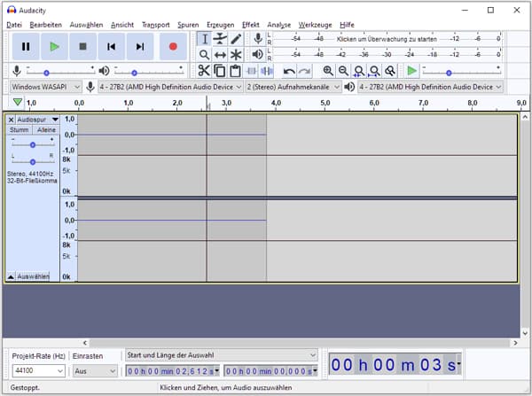Open the Bearbeiten menu
The width and height of the screenshot is (532, 396).
pyautogui.click(x=46, y=25)
